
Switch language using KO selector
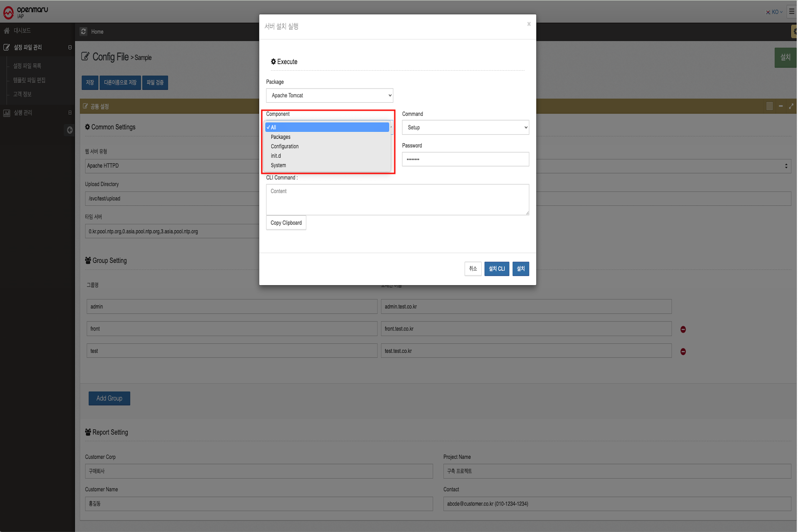pos(774,12)
